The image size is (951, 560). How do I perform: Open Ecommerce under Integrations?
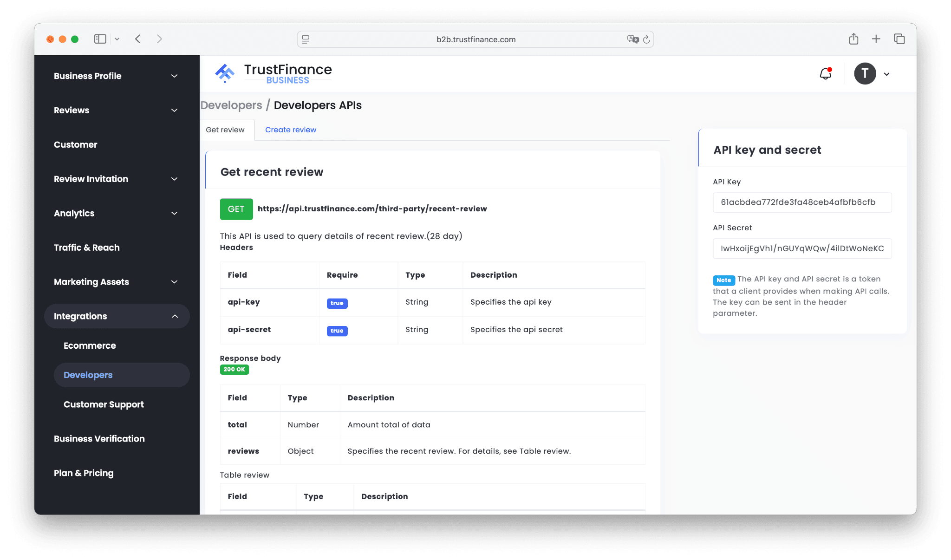(90, 345)
